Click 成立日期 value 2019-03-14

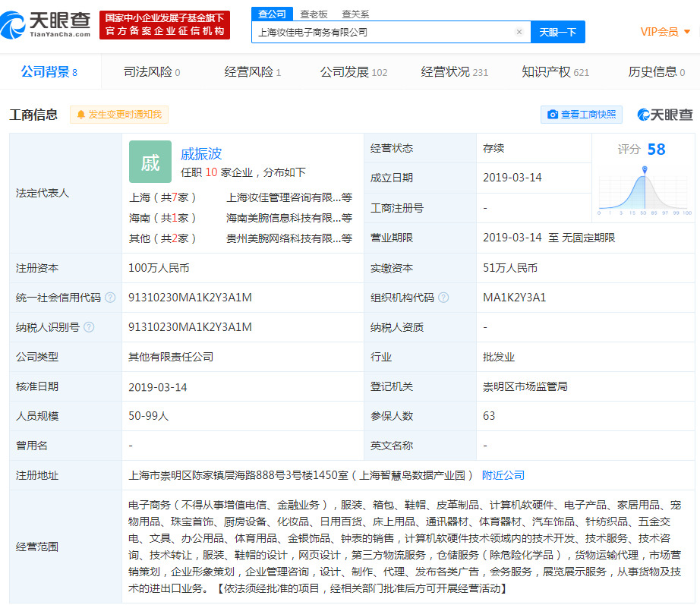512,178
